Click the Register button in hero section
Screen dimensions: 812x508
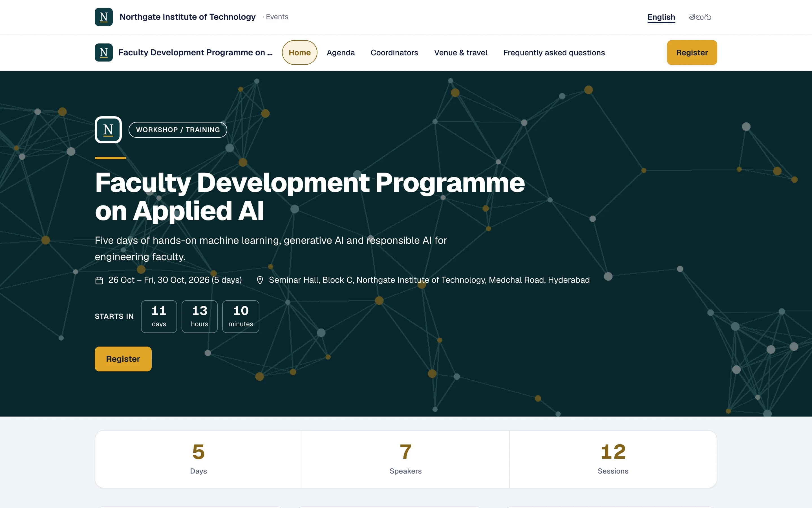(123, 359)
